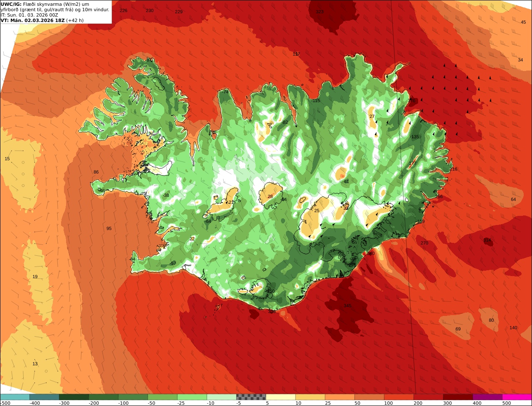
Task: Click the 'UWC/IG:' bold title label
Action: 11,4
